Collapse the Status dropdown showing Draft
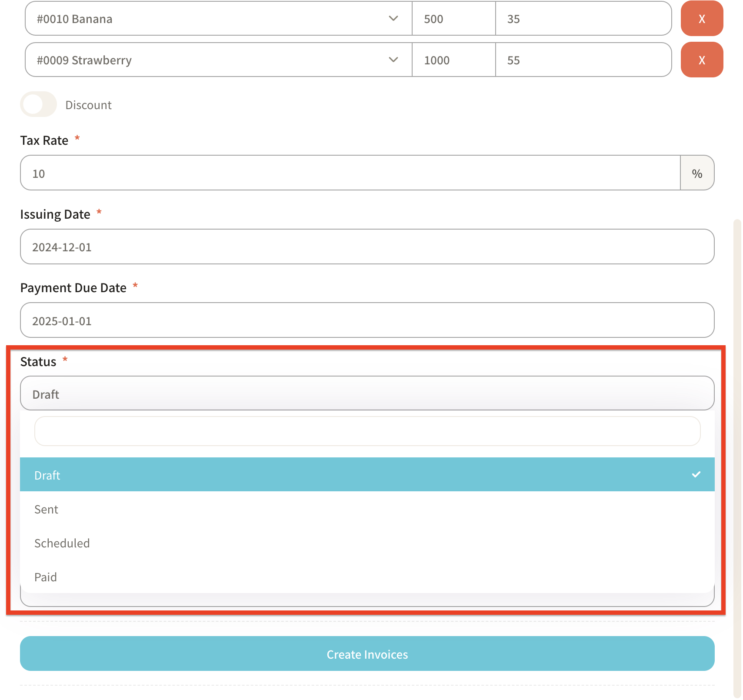 click(x=367, y=393)
